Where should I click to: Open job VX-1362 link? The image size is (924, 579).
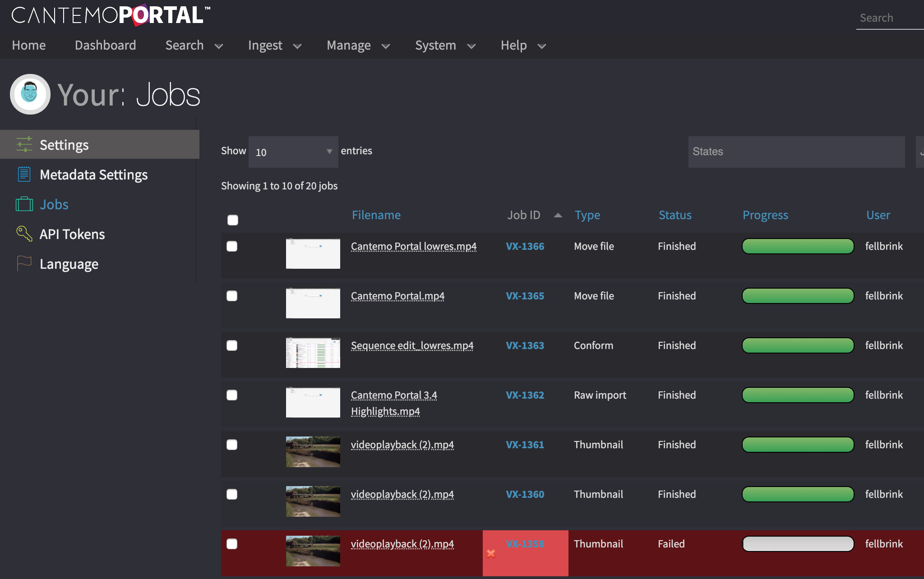[x=525, y=395]
